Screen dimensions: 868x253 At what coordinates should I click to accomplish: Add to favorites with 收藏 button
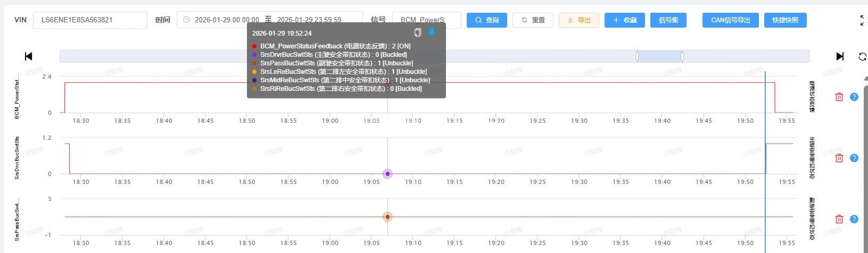pyautogui.click(x=624, y=20)
